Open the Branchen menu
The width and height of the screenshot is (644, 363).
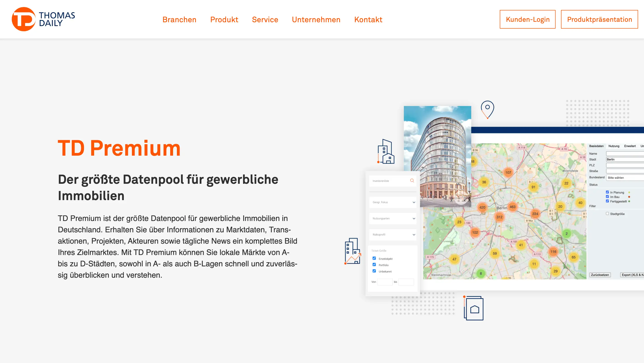click(179, 20)
